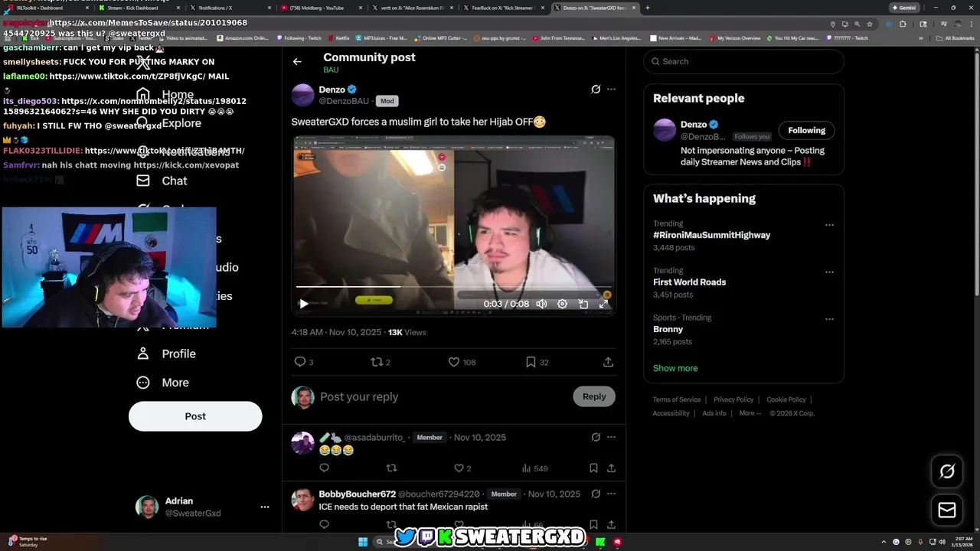980x551 pixels.
Task: Click Show more under What's happening
Action: tap(675, 368)
